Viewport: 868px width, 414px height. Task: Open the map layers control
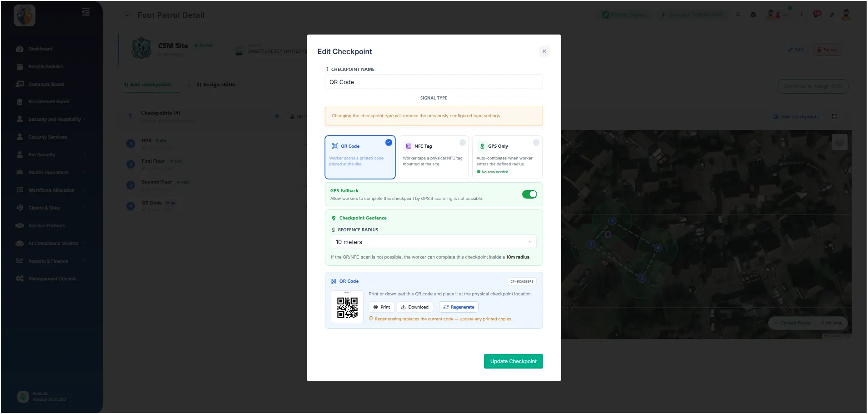839,142
